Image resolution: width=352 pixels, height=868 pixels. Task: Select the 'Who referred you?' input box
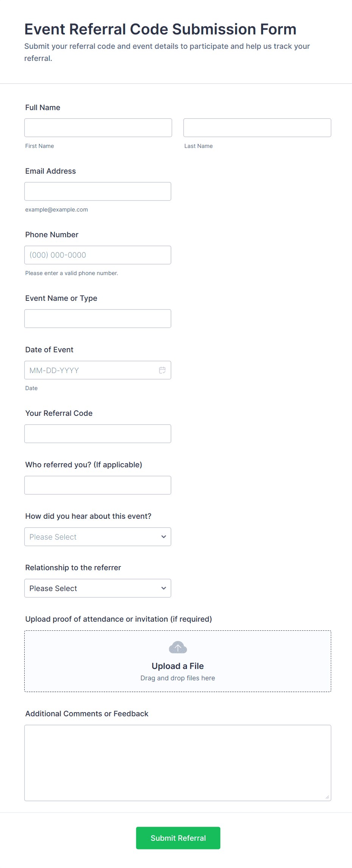97,485
